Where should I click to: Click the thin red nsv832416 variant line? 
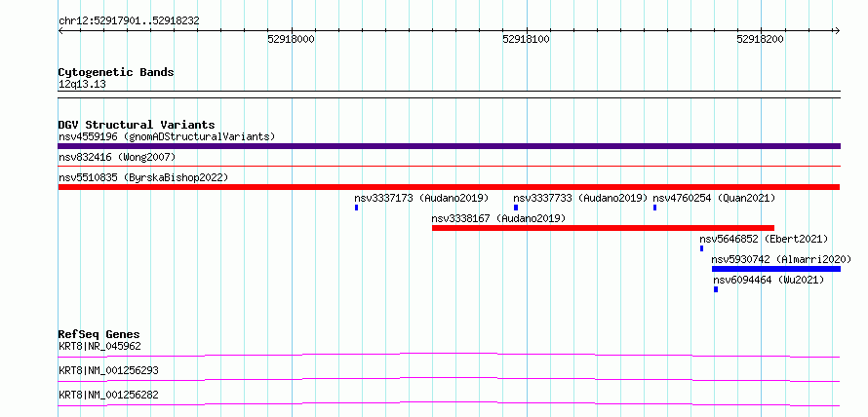[449, 166]
